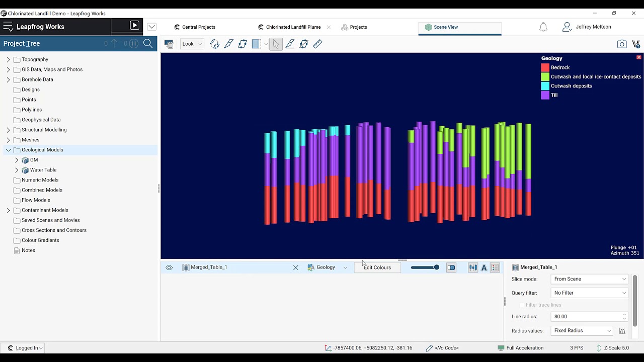Click the moving plane tool icon

303,44
